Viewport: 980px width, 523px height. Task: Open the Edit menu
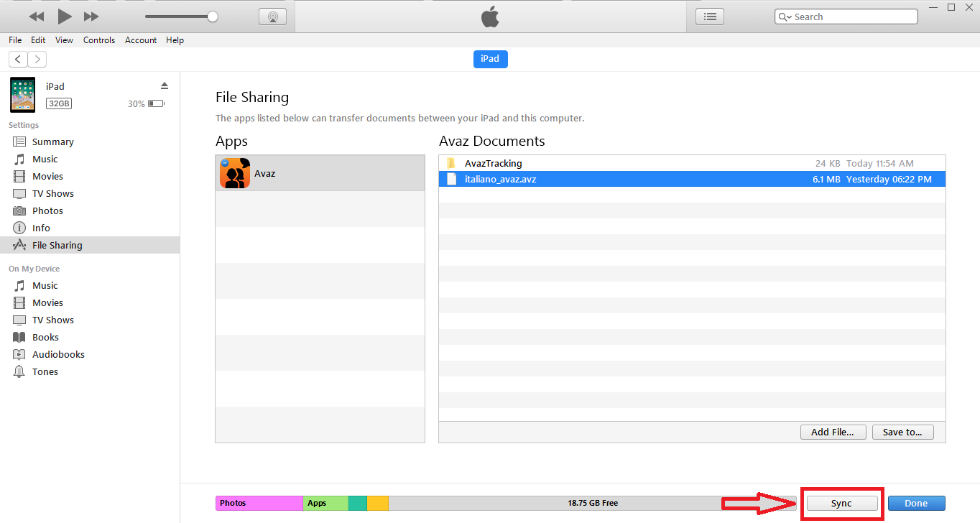point(38,40)
